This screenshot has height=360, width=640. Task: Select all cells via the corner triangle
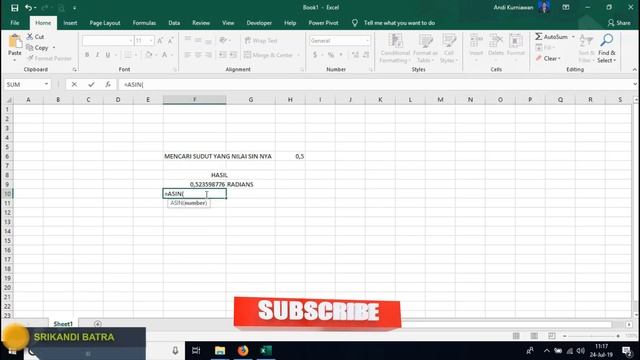point(8,100)
